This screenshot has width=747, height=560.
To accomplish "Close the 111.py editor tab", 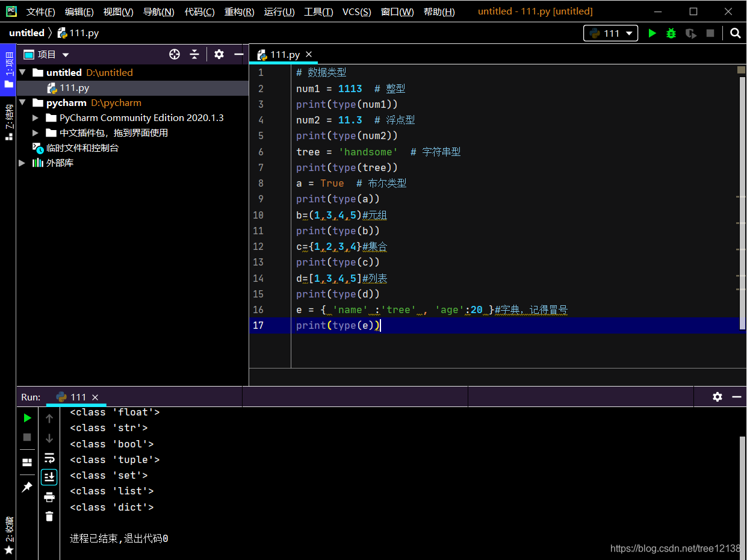I will [x=309, y=54].
